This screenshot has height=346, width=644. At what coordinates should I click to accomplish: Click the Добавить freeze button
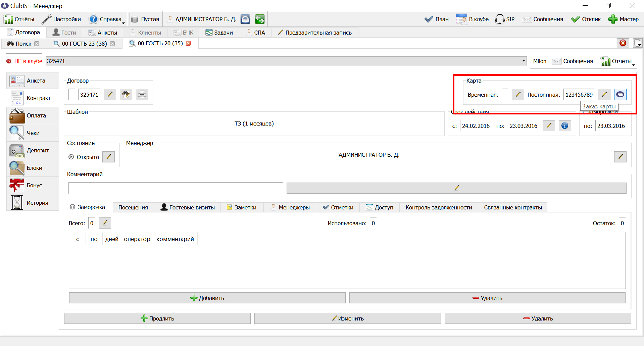[x=207, y=298]
